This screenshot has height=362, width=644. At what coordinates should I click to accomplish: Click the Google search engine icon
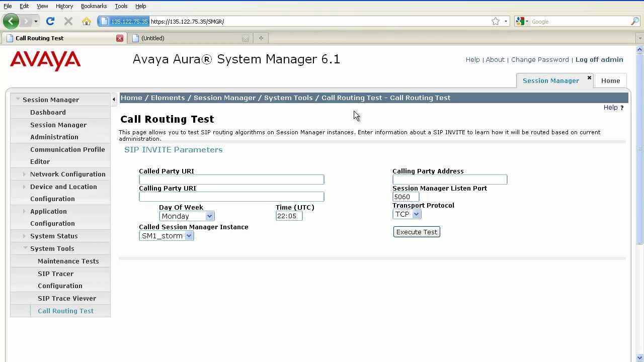[x=520, y=21]
